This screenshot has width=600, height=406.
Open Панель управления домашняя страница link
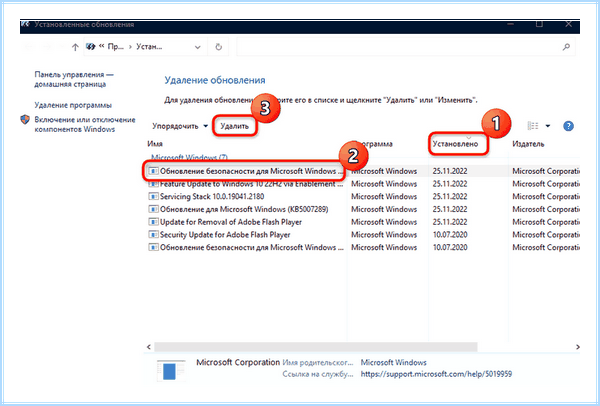(x=74, y=79)
